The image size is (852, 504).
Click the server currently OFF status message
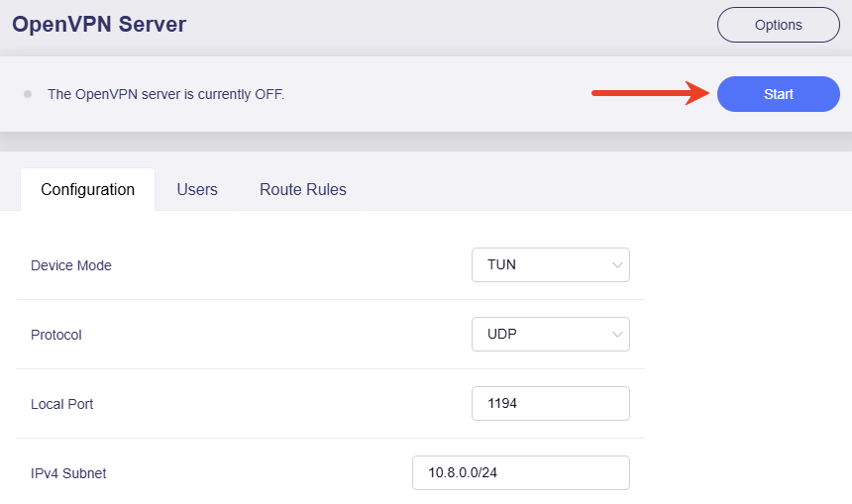click(x=165, y=94)
